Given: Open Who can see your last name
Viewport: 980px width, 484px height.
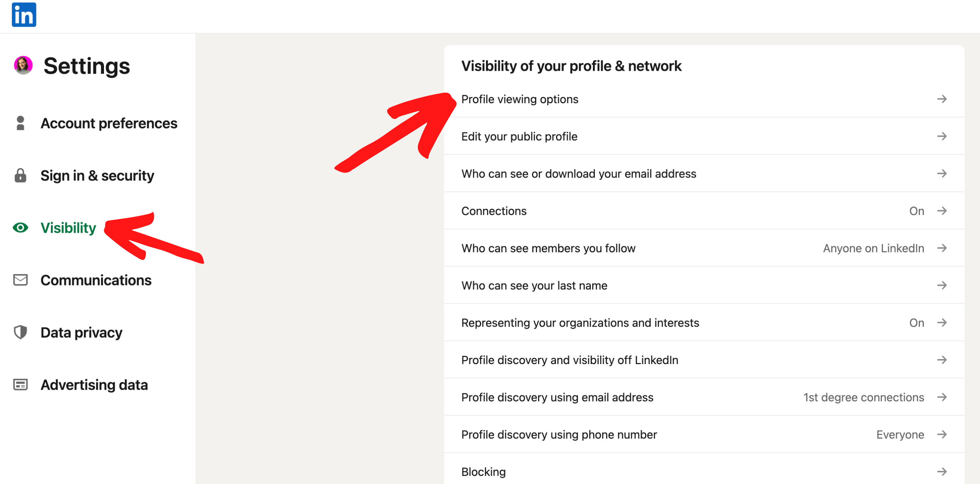Looking at the screenshot, I should coord(534,285).
